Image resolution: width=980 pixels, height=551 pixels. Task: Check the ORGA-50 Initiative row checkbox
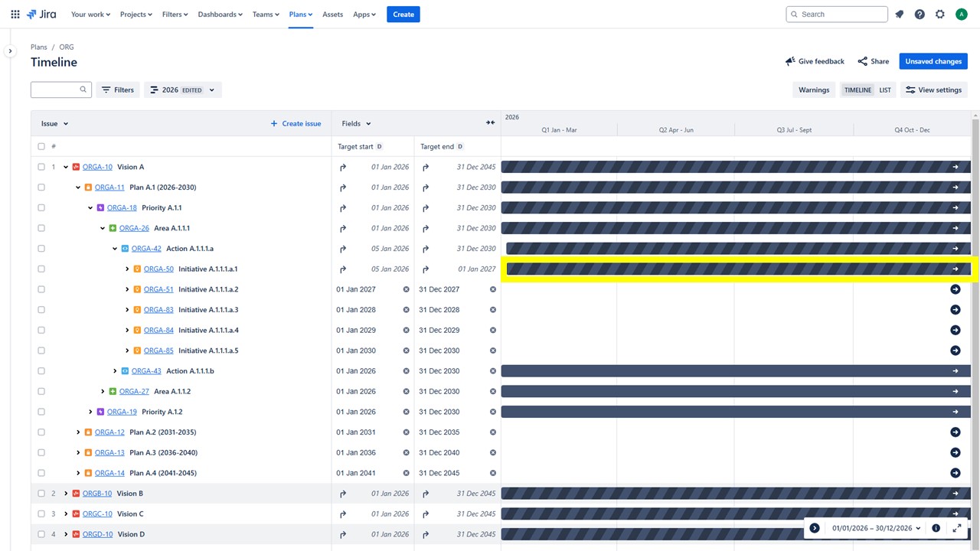pyautogui.click(x=41, y=269)
